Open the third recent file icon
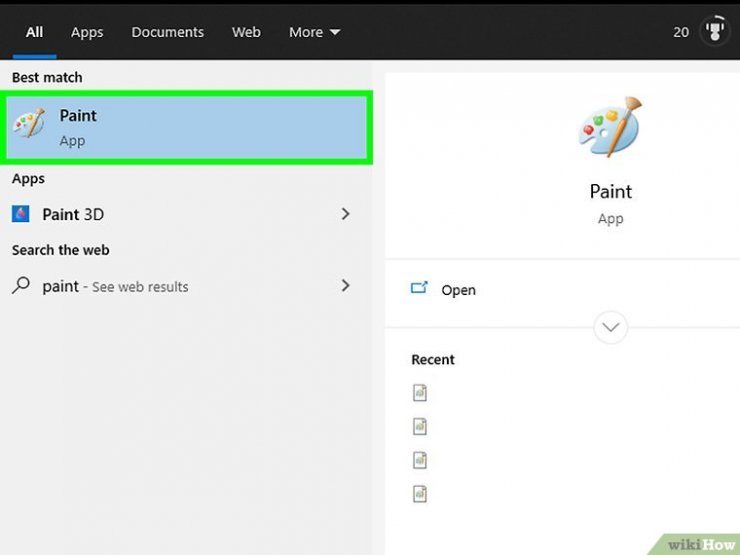Viewport: 740px width, 555px height. pos(420,460)
